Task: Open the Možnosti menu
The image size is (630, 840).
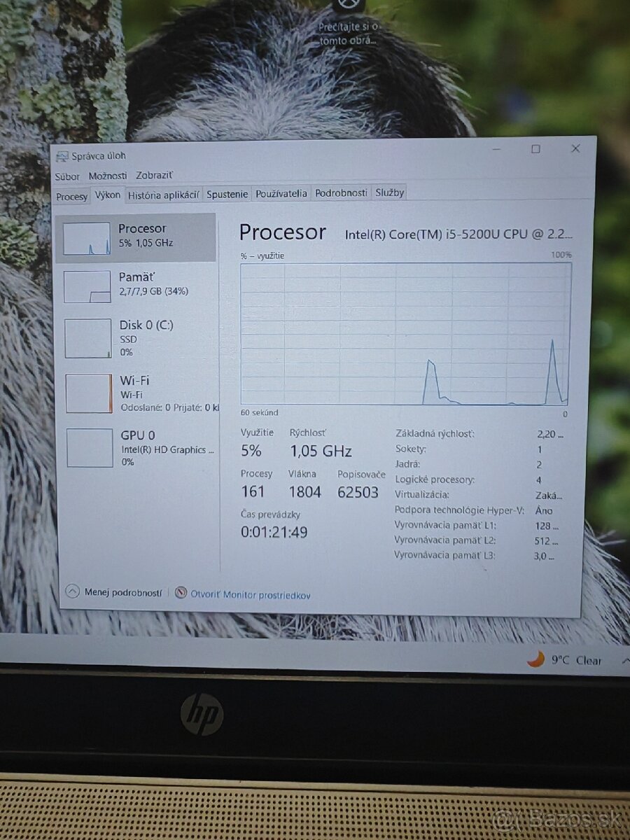Action: coord(109,176)
